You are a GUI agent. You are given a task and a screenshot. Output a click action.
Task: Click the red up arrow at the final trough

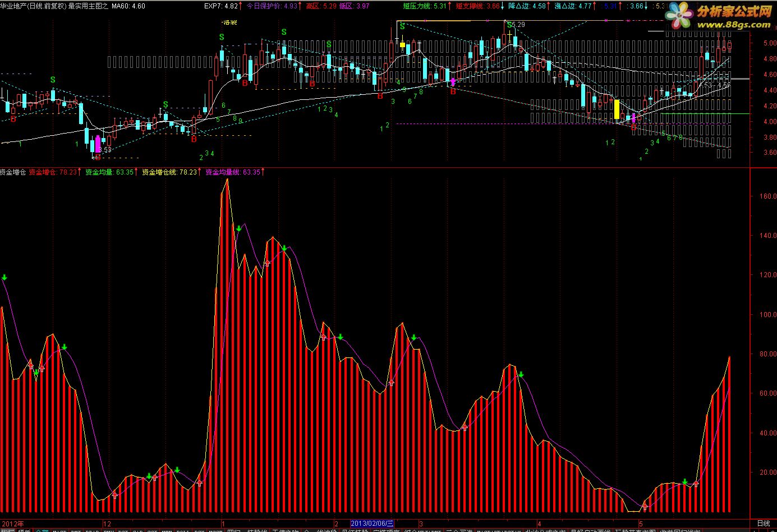pyautogui.click(x=645, y=506)
